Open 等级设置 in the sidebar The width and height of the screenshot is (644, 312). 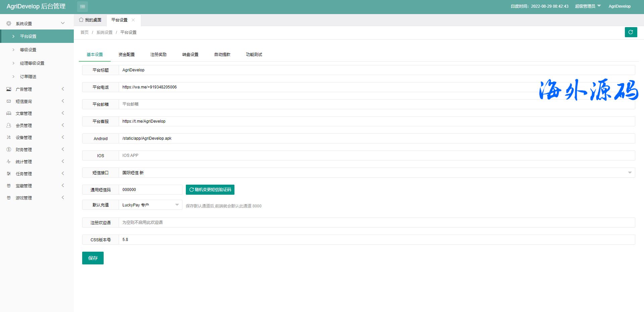28,50
